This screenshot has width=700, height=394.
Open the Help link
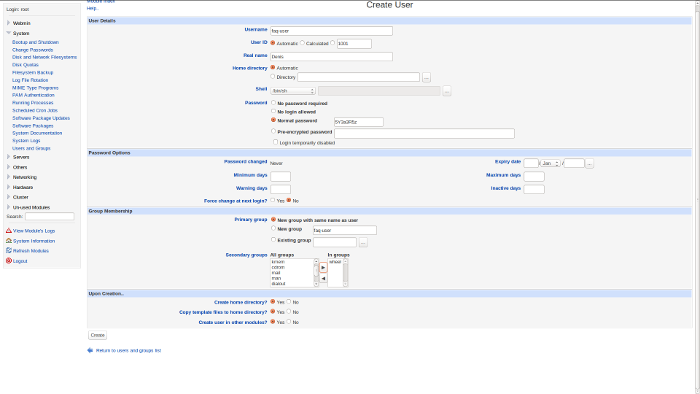92,8
